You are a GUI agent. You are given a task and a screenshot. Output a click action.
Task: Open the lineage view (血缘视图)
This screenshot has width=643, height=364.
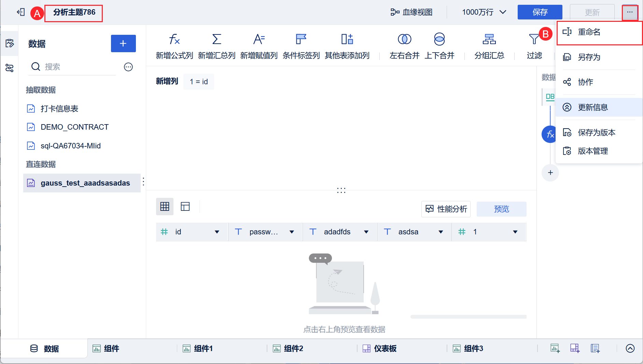[x=411, y=12]
